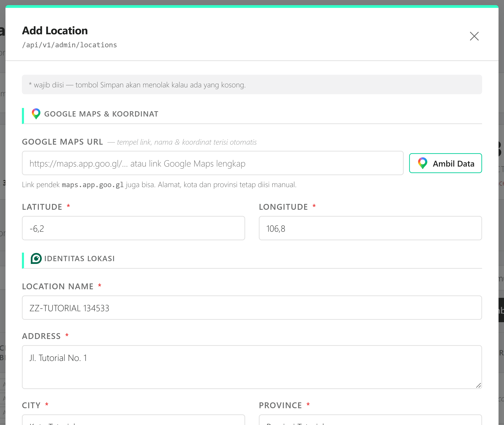Focus the Google Maps URL field

tap(212, 163)
